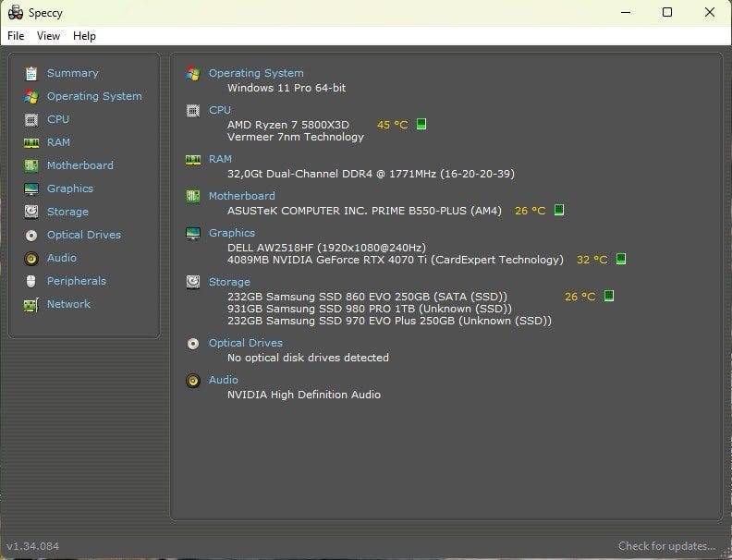732x560 pixels.
Task: Click the Speccy app icon in title bar
Action: tap(16, 13)
